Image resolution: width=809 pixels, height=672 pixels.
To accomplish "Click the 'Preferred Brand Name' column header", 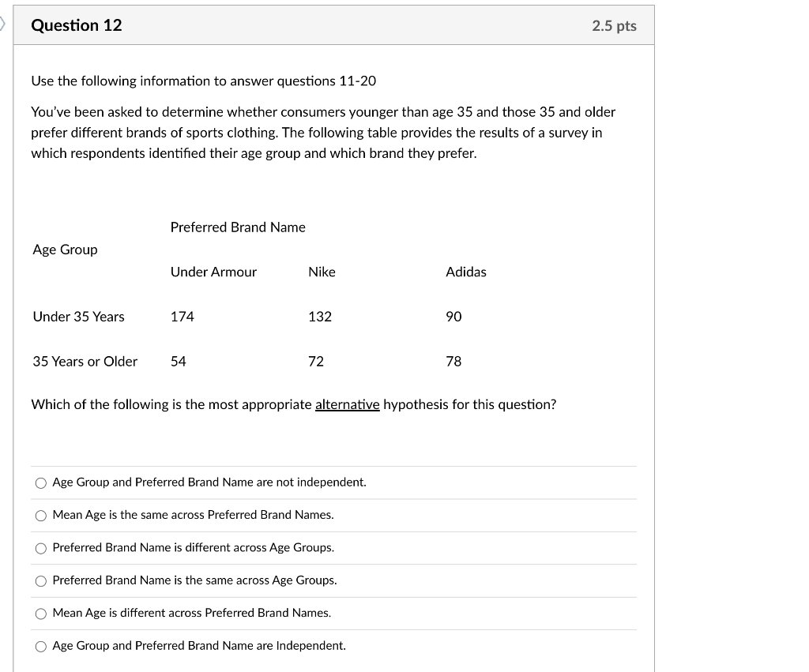I will (x=238, y=227).
